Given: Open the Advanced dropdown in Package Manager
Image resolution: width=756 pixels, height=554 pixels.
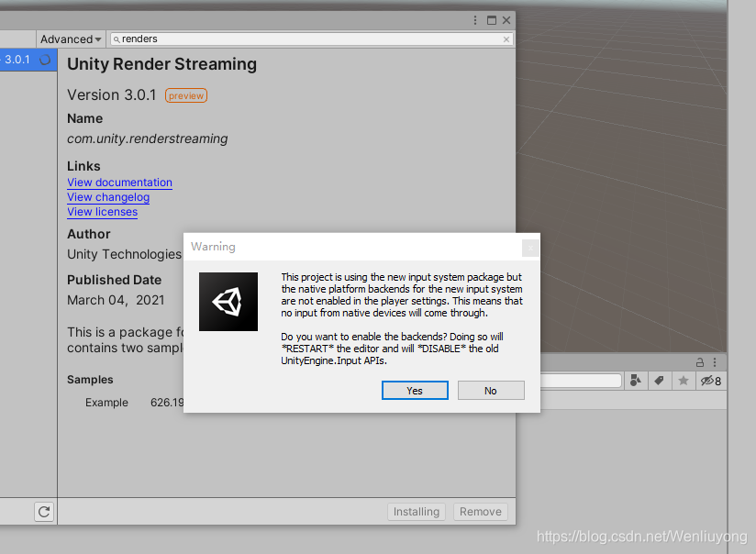Looking at the screenshot, I should tap(71, 39).
